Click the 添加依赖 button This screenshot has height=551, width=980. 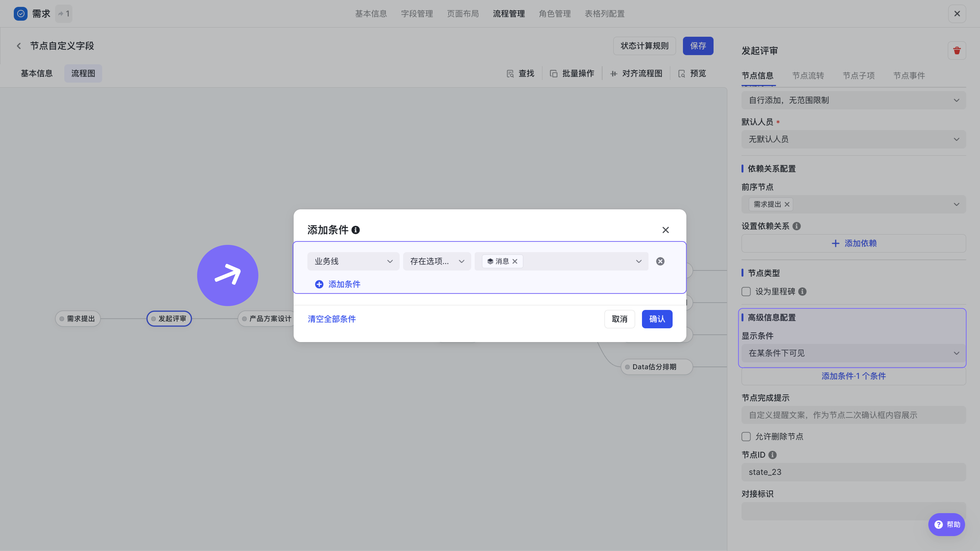(853, 243)
